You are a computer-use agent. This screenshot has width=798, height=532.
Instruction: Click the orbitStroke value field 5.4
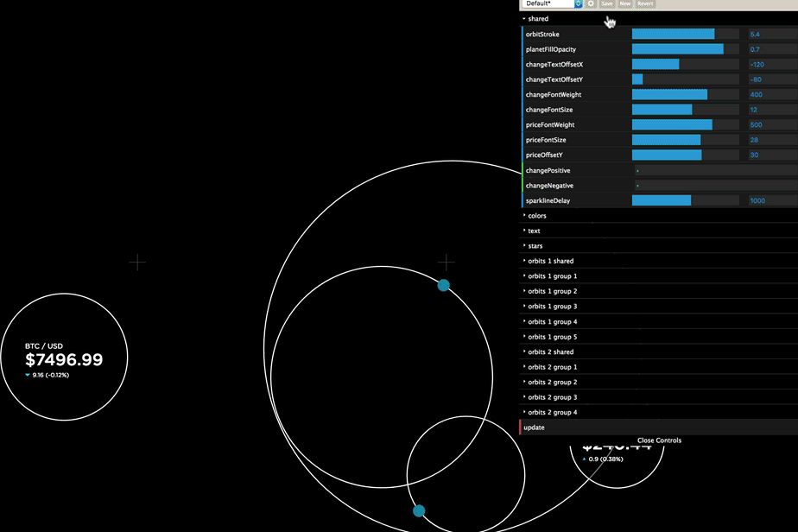[x=773, y=34]
